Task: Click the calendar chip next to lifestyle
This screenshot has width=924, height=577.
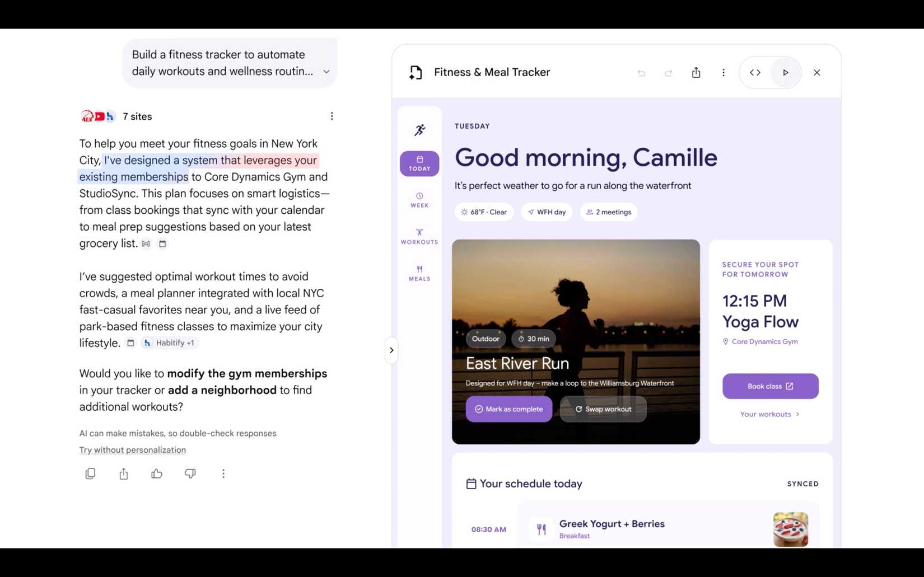Action: tap(130, 343)
